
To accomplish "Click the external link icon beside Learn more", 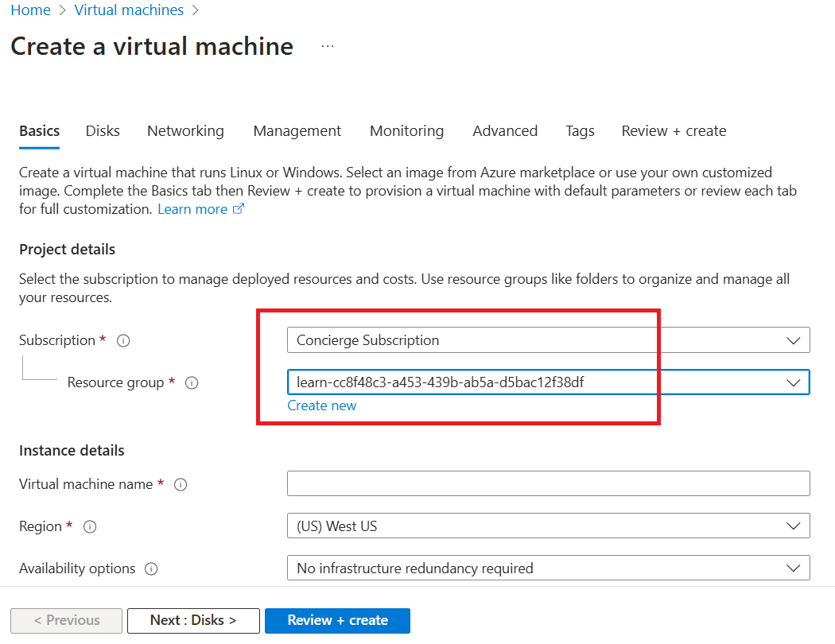I will click(x=238, y=208).
